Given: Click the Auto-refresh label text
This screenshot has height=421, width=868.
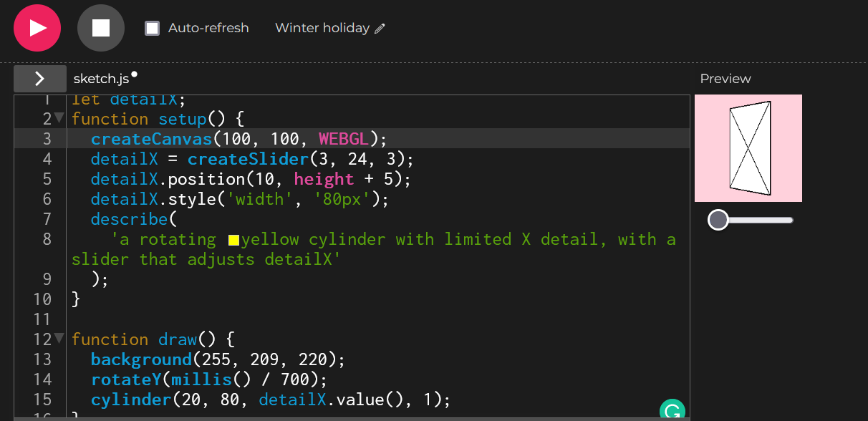Looking at the screenshot, I should coord(208,28).
